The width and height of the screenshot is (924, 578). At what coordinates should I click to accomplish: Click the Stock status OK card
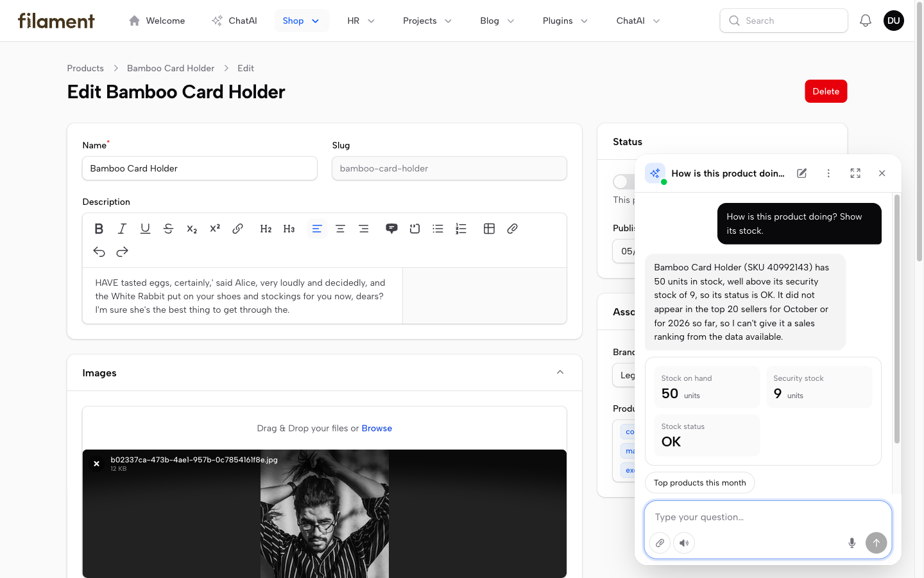(x=706, y=435)
